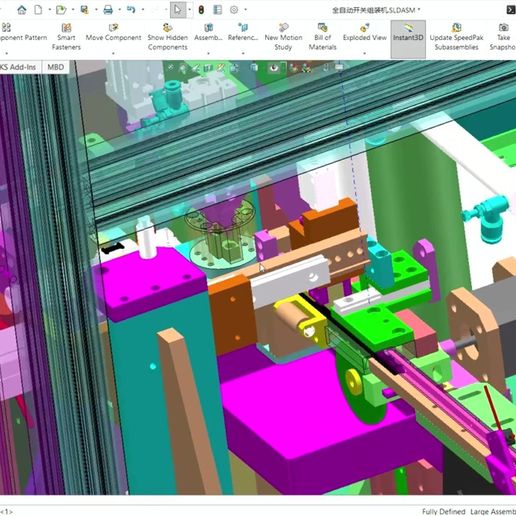Click the Reference Geometry icon
This screenshot has width=516, height=516.
(243, 28)
